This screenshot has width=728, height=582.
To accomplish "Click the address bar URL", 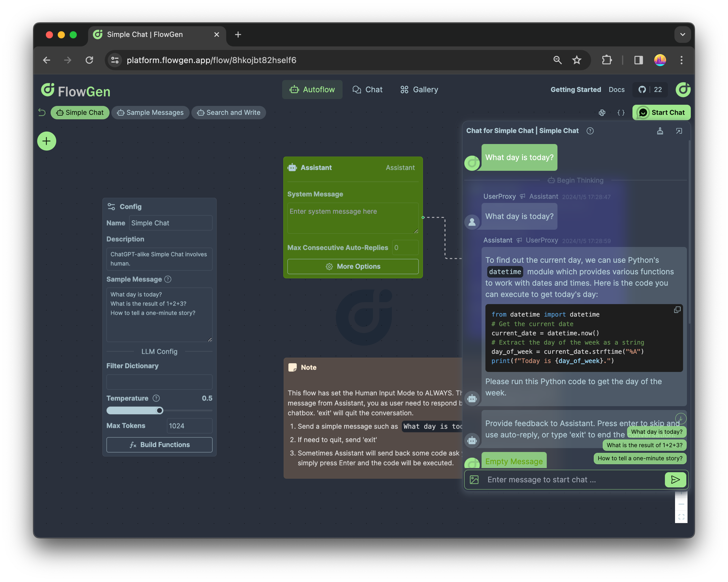I will 211,60.
